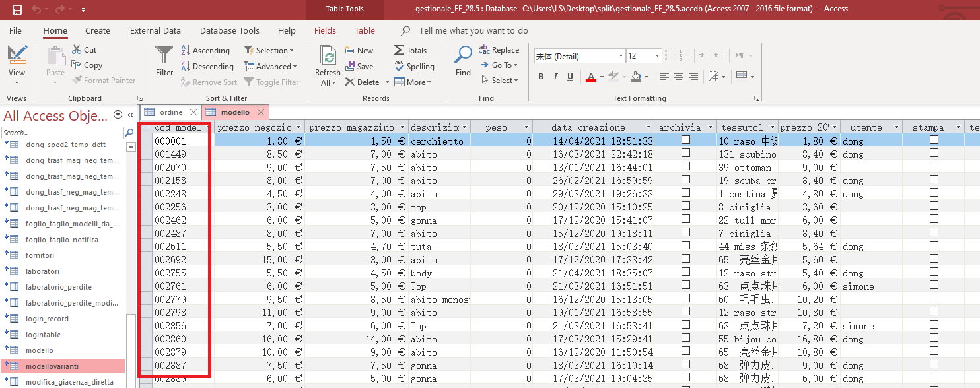This screenshot has height=388, width=980.
Task: Open prezzo negozio column filter dropdown
Action: [299, 127]
